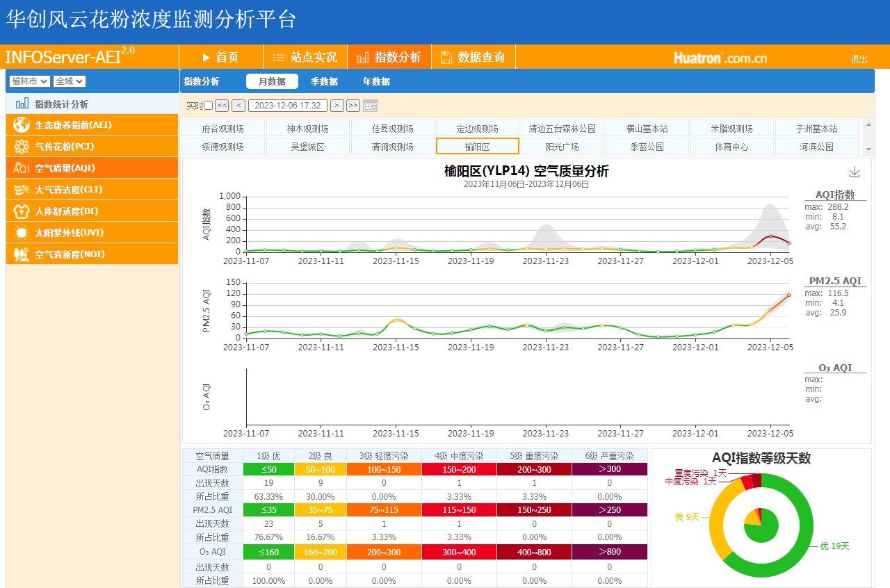Enable the 实时 real-time checkbox

[208, 106]
